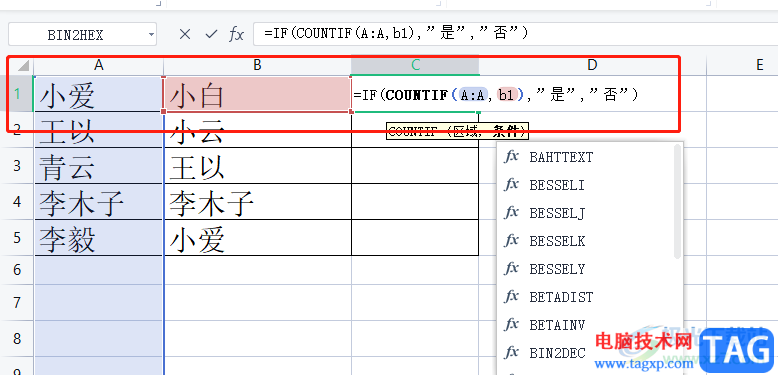Click cell A3 containing 青云

tap(99, 166)
